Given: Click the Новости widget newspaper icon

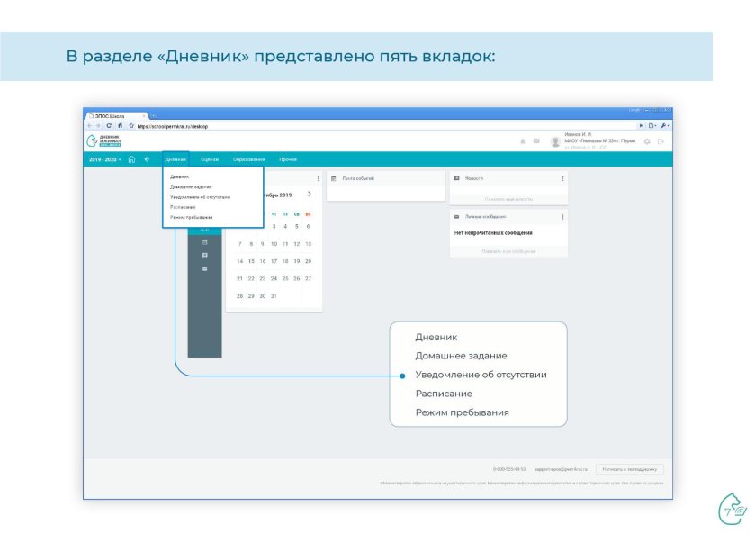Looking at the screenshot, I should [x=454, y=176].
